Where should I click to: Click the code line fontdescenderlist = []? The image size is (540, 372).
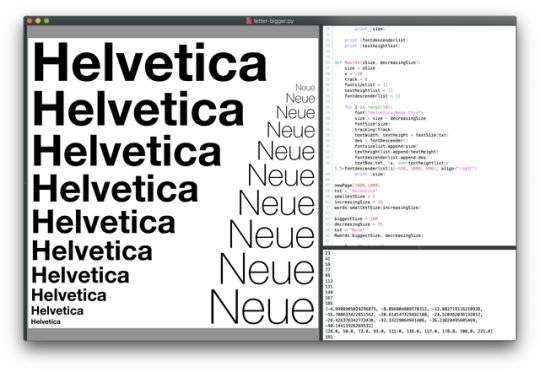[x=372, y=96]
